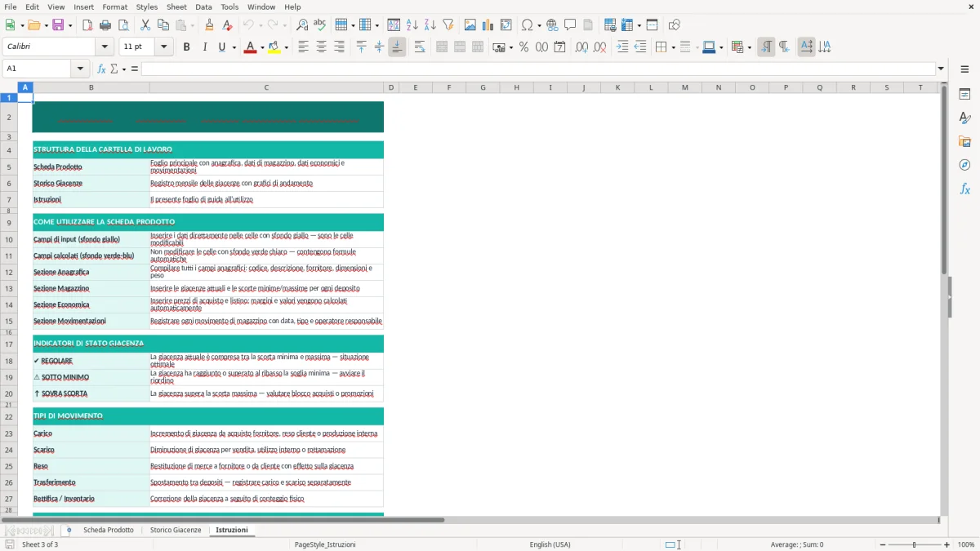Viewport: 980px width, 551px height.
Task: Select column C header
Action: 266,87
